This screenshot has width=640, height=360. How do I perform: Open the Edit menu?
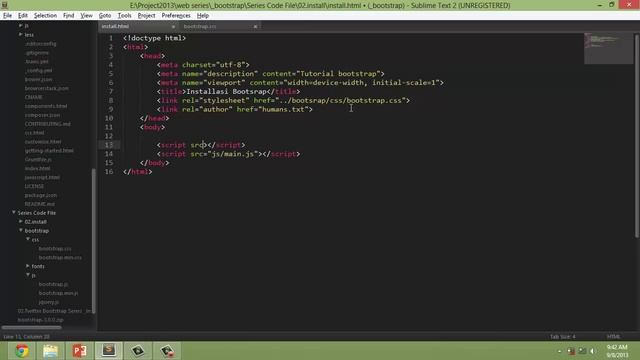pos(23,16)
